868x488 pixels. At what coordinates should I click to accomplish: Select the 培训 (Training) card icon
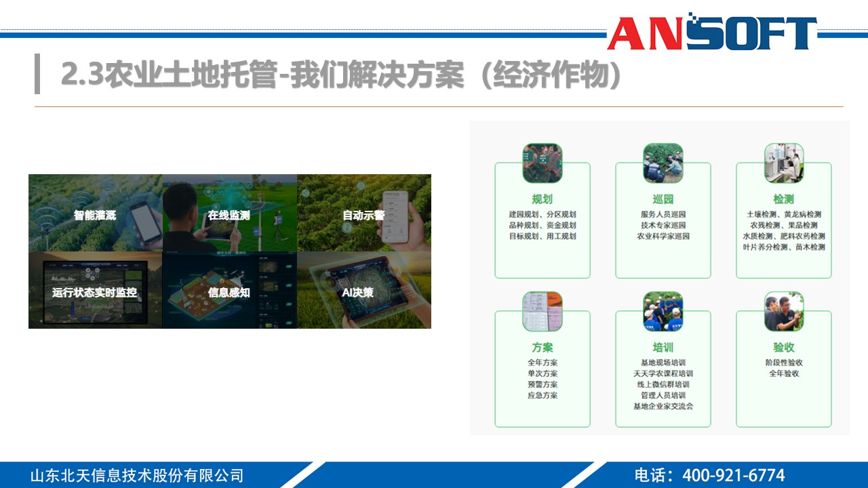coord(663,310)
